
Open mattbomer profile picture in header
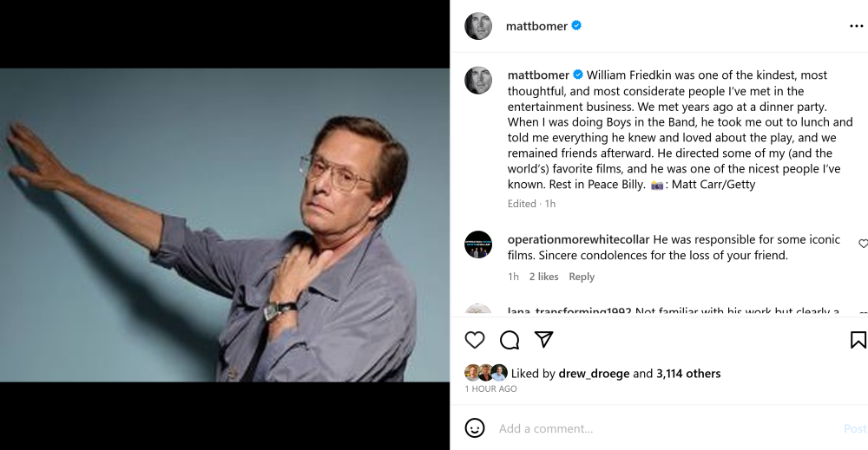478,26
